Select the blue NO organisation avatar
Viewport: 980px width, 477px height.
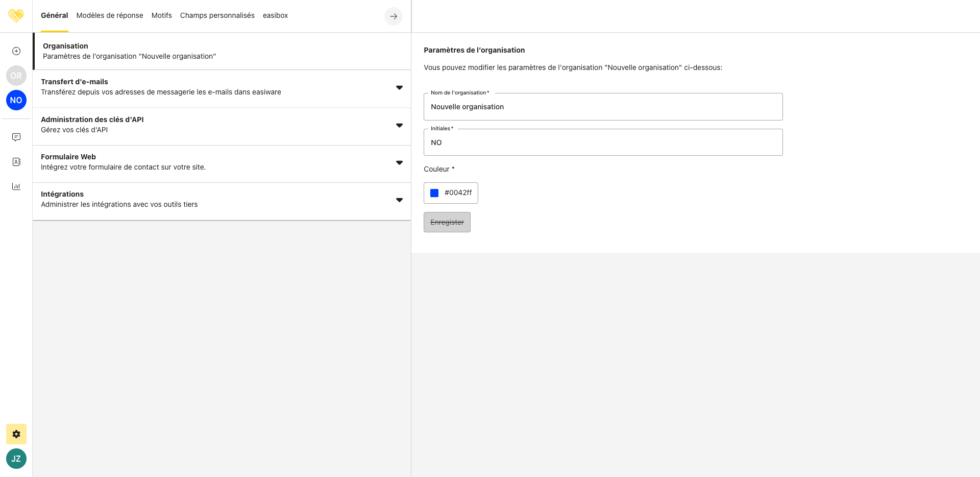[16, 100]
